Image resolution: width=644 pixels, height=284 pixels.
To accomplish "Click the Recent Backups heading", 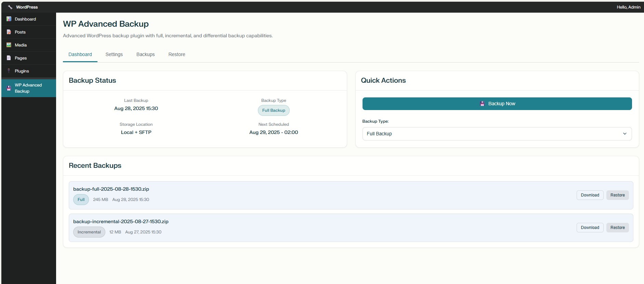I will click(x=95, y=165).
